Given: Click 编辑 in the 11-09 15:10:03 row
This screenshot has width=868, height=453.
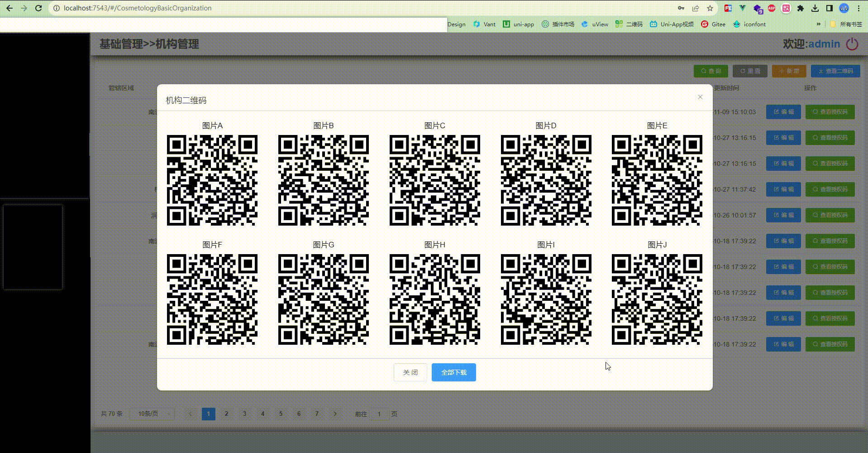Looking at the screenshot, I should tap(783, 112).
